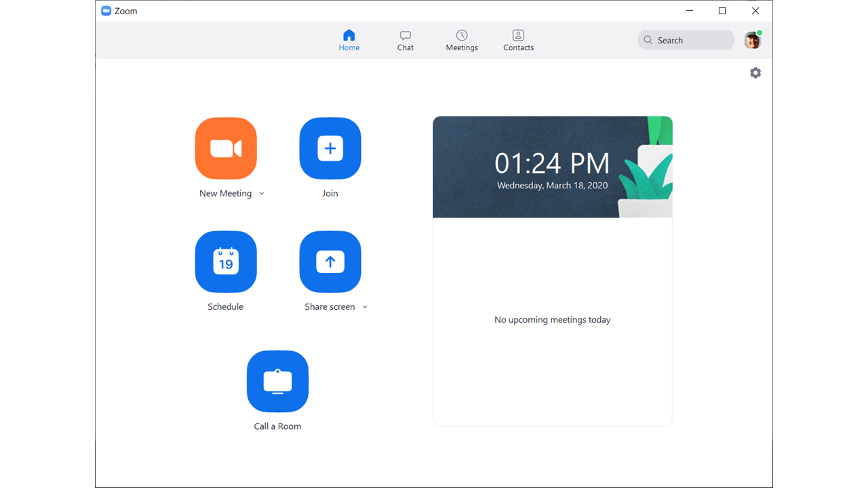Open Settings via the gear icon
This screenshot has width=868, height=488.
755,73
